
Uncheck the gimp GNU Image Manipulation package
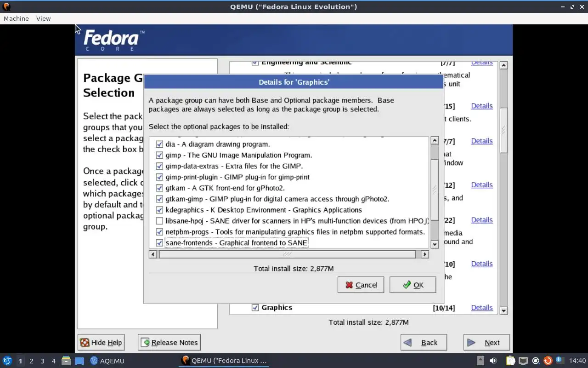pos(159,155)
